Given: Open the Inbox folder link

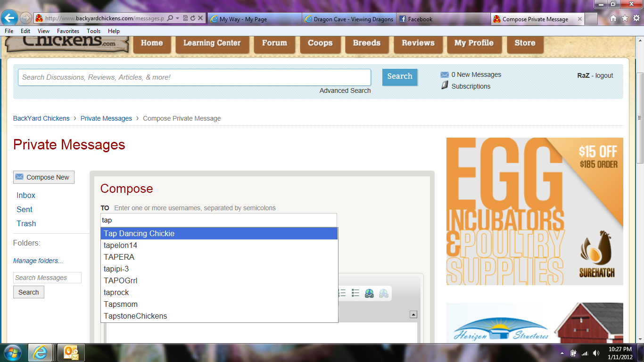Looking at the screenshot, I should (26, 196).
